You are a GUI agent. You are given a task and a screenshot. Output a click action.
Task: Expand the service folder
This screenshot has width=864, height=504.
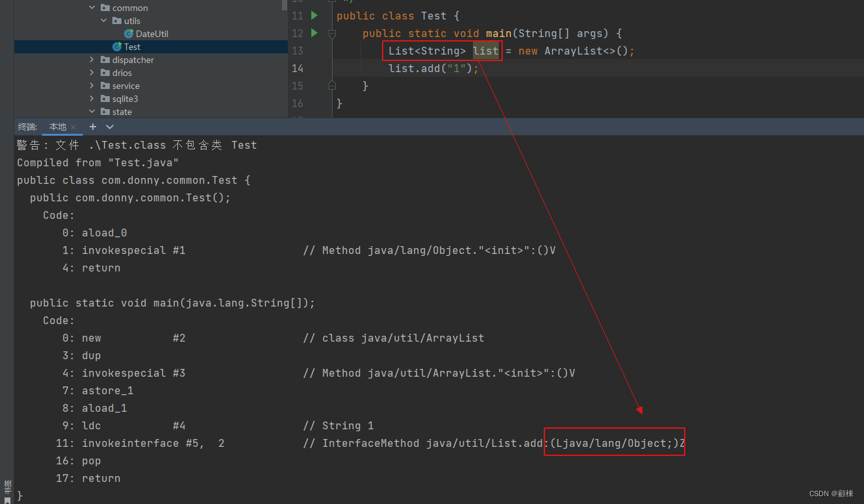pos(92,86)
